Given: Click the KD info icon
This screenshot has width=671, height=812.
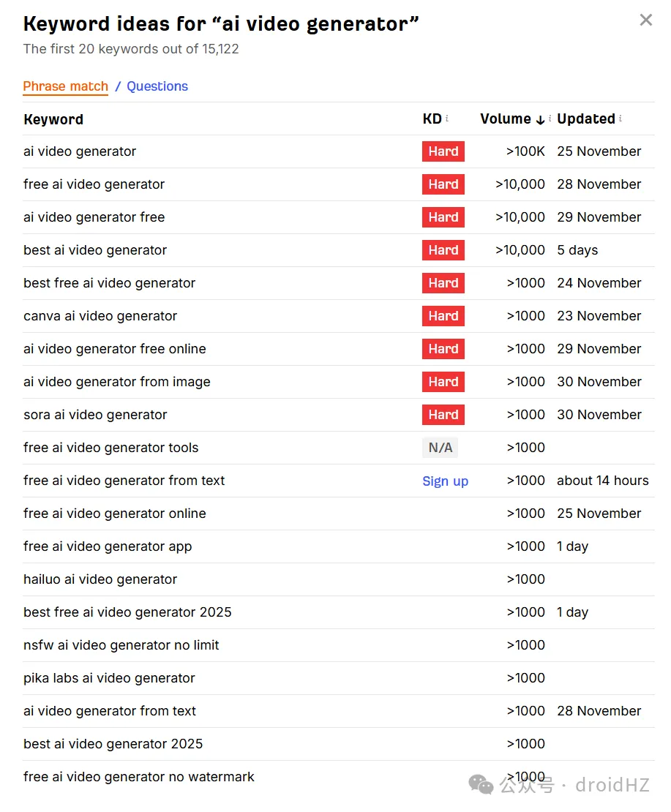Looking at the screenshot, I should coord(447,119).
